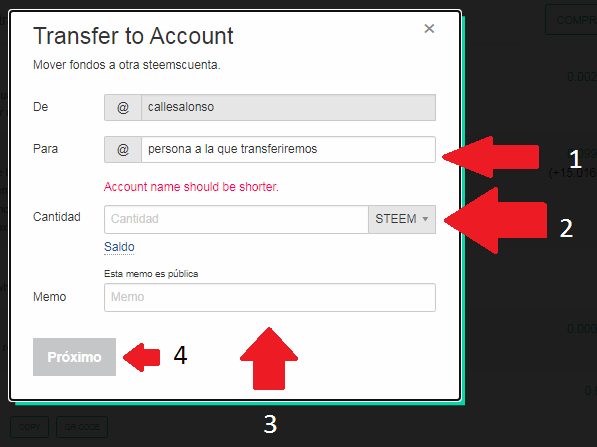Click the Próximo button
This screenshot has width=597, height=447.
pos(74,357)
